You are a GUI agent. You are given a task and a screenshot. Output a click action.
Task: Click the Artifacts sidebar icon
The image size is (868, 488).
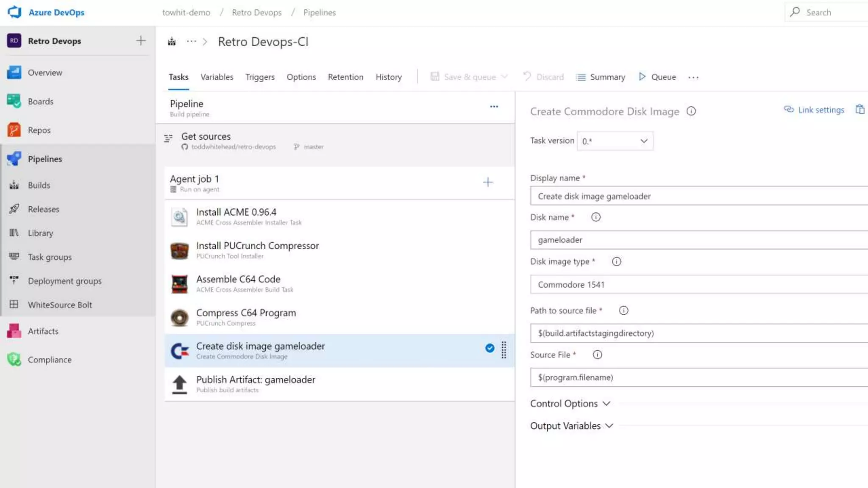coord(14,331)
